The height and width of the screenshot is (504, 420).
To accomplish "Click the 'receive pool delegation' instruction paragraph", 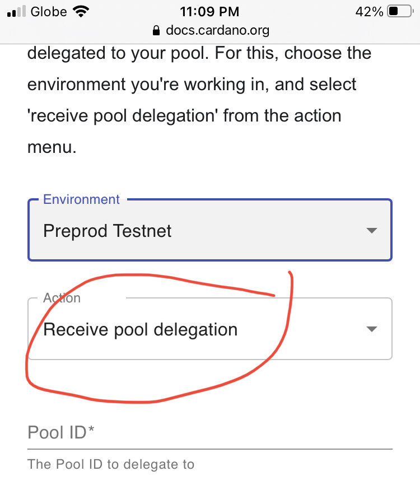I will click(x=199, y=100).
